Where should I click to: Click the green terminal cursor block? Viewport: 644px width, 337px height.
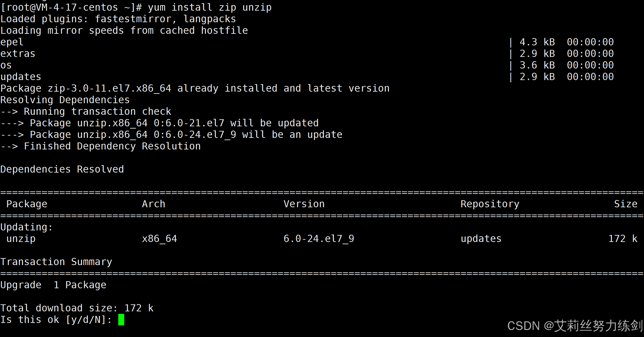[121, 320]
